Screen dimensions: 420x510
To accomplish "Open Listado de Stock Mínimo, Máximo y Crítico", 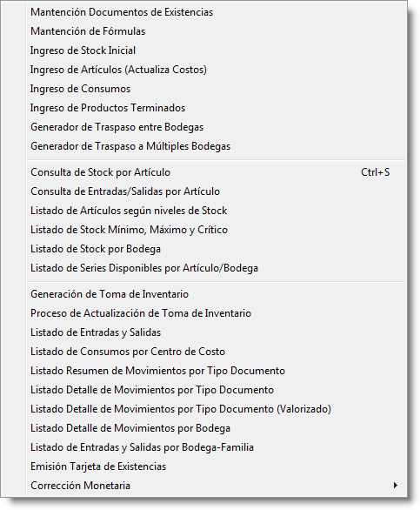I will [217, 230].
